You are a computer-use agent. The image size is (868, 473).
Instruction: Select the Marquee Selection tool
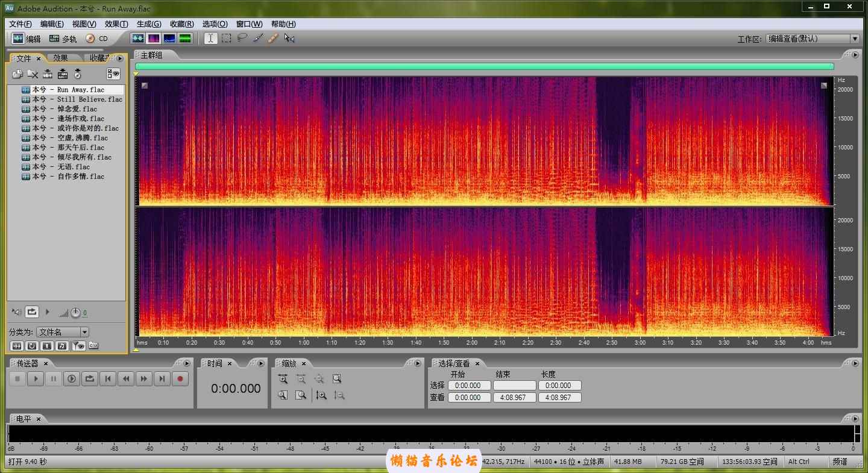click(226, 38)
